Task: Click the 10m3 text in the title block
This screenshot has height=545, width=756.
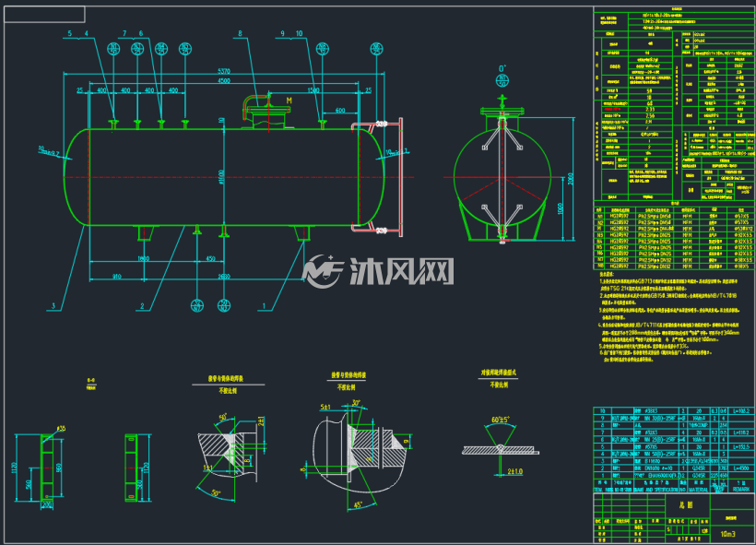Action: (727, 533)
